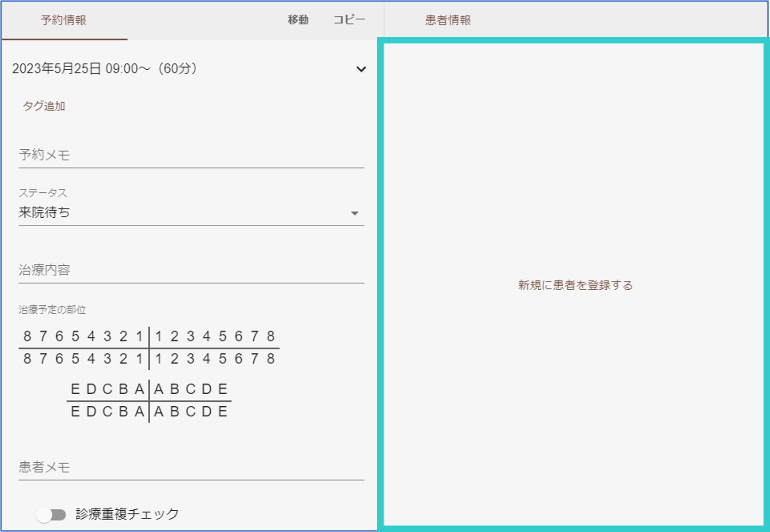The height and width of the screenshot is (532, 770).
Task: Select tooth 8 at far right of lower number row
Action: 271,359
